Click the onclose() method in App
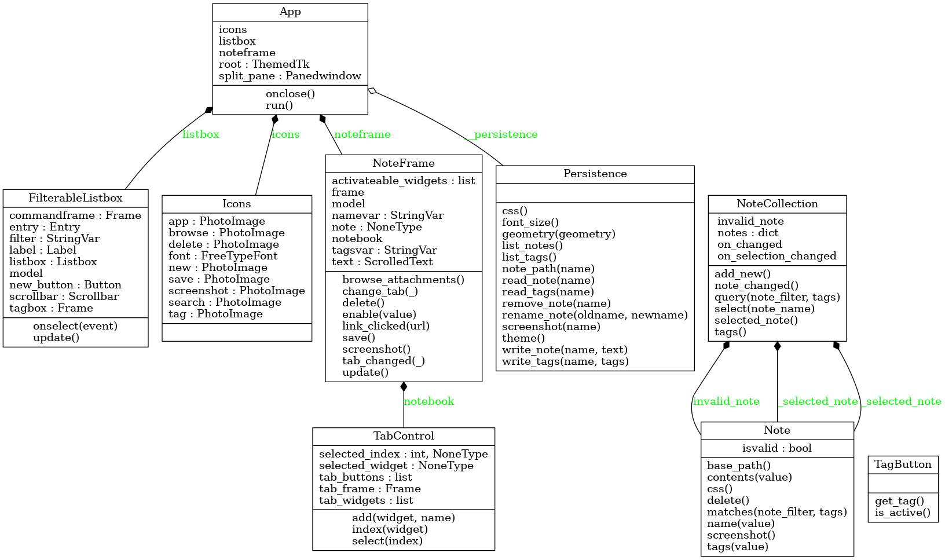Image resolution: width=945 pixels, height=560 pixels. pyautogui.click(x=290, y=94)
